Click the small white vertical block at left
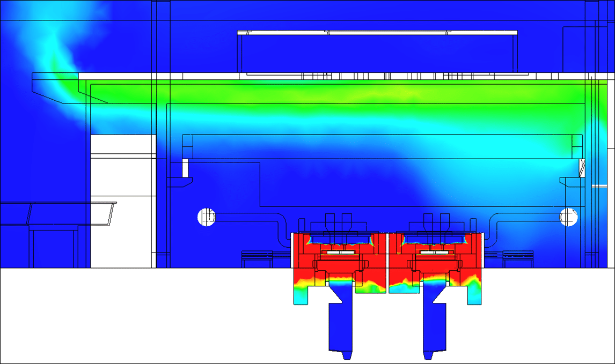 pos(186,168)
